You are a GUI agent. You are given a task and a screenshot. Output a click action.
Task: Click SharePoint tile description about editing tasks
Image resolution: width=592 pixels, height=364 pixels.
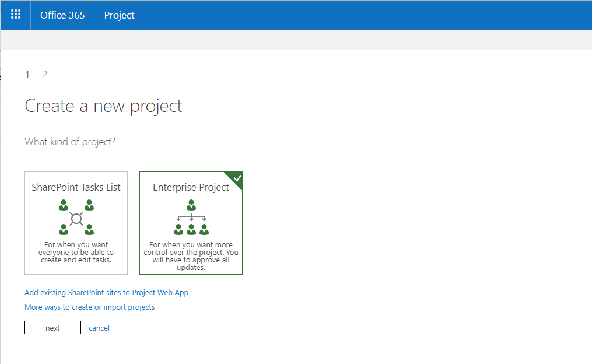(76, 253)
